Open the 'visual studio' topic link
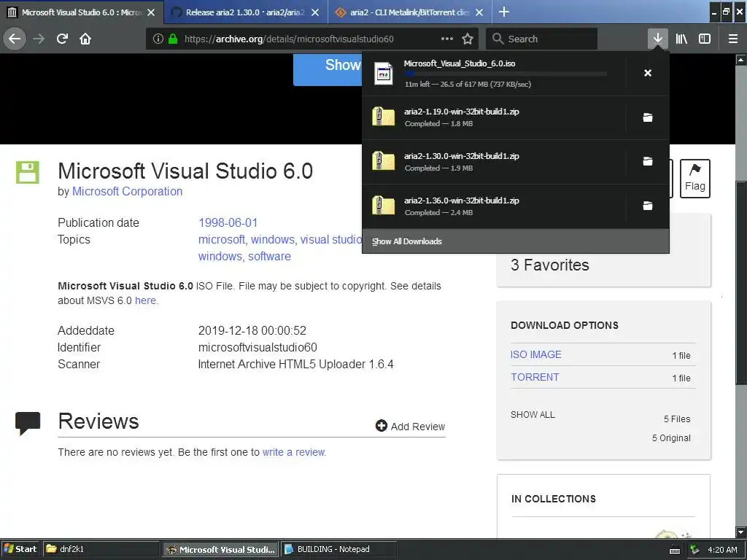Viewport: 747px width, 560px height. coord(330,239)
